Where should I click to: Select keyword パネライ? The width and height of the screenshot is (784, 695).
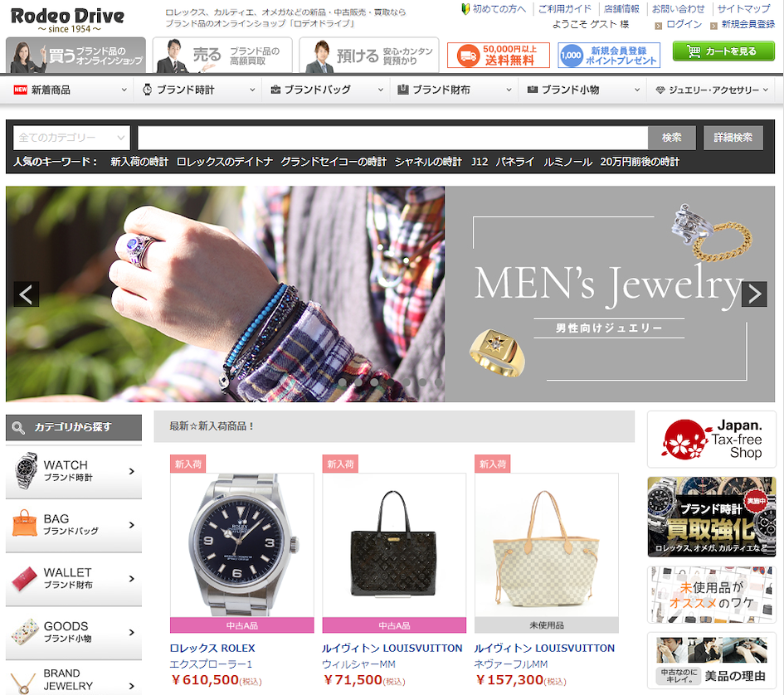pyautogui.click(x=515, y=162)
